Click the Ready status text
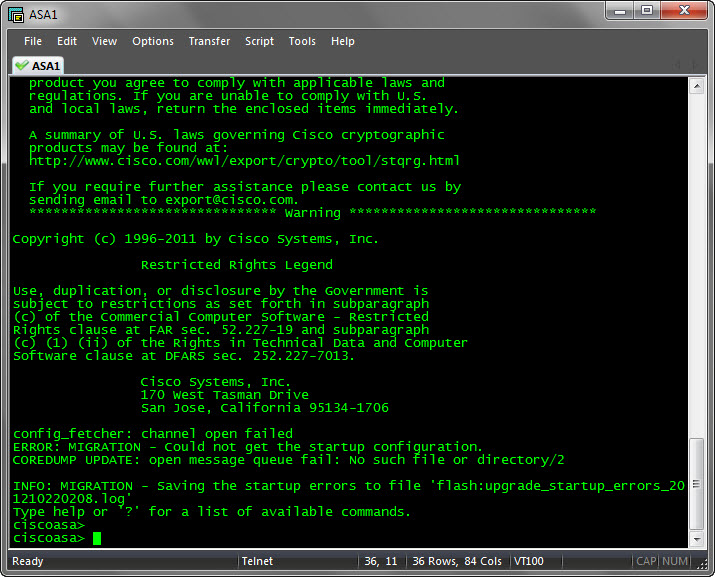Viewport: 715px width, 577px height. (x=28, y=561)
